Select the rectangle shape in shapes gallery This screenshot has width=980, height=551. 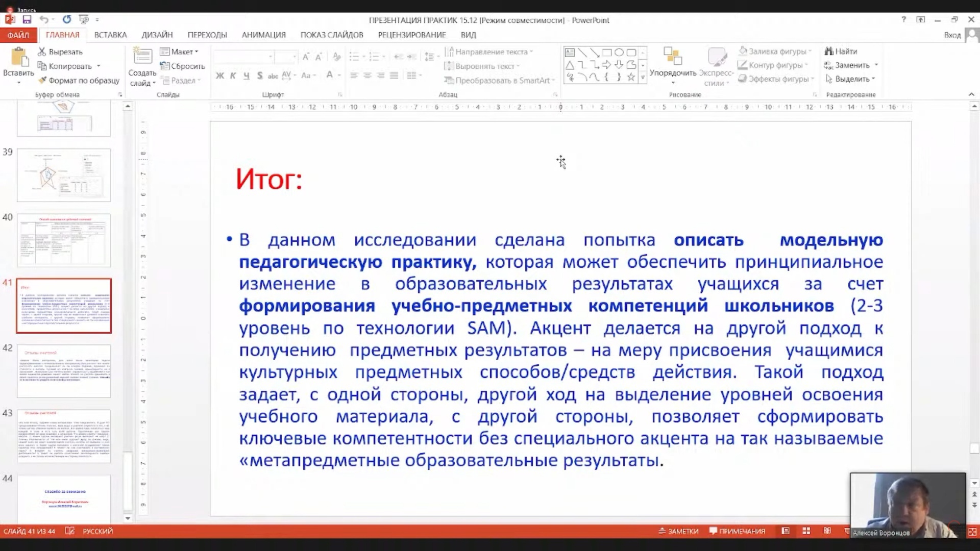point(607,53)
